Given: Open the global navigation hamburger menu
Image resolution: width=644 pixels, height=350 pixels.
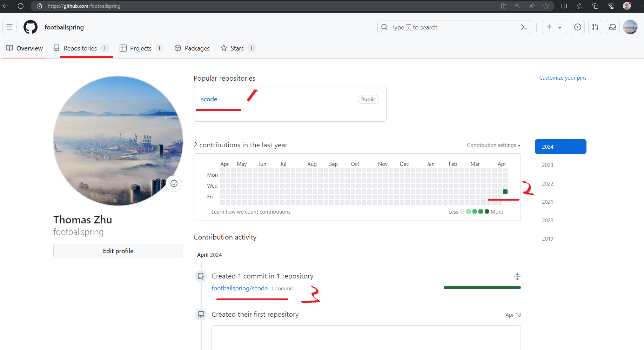Looking at the screenshot, I should click(x=9, y=27).
